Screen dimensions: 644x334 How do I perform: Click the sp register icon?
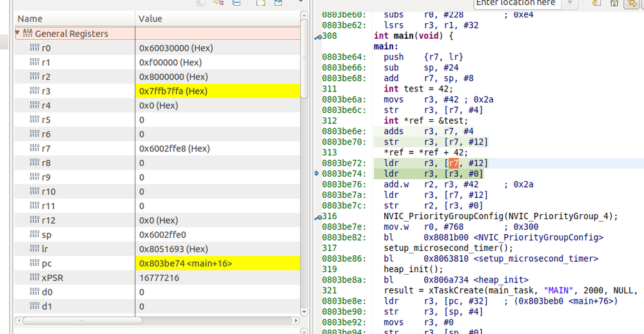click(x=35, y=235)
